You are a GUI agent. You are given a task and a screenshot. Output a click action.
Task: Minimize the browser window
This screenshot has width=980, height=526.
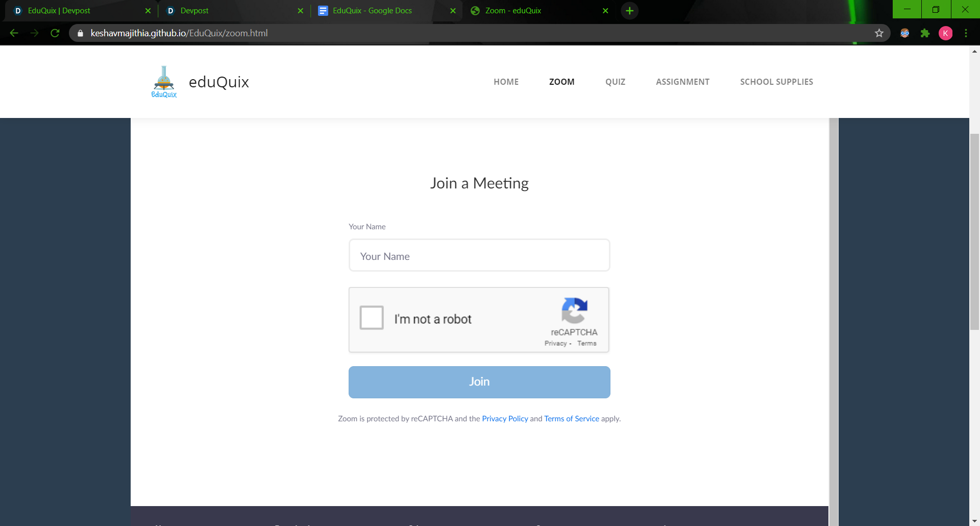pyautogui.click(x=907, y=9)
